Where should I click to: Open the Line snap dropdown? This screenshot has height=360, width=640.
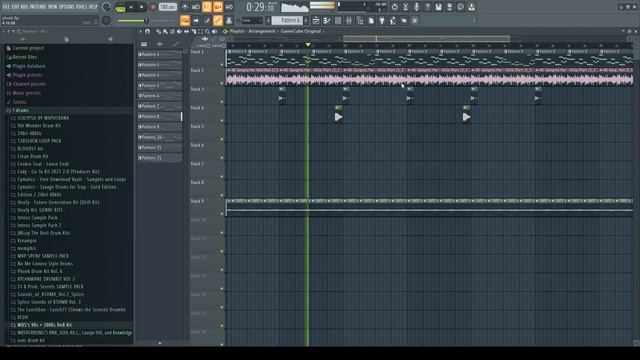pos(251,20)
